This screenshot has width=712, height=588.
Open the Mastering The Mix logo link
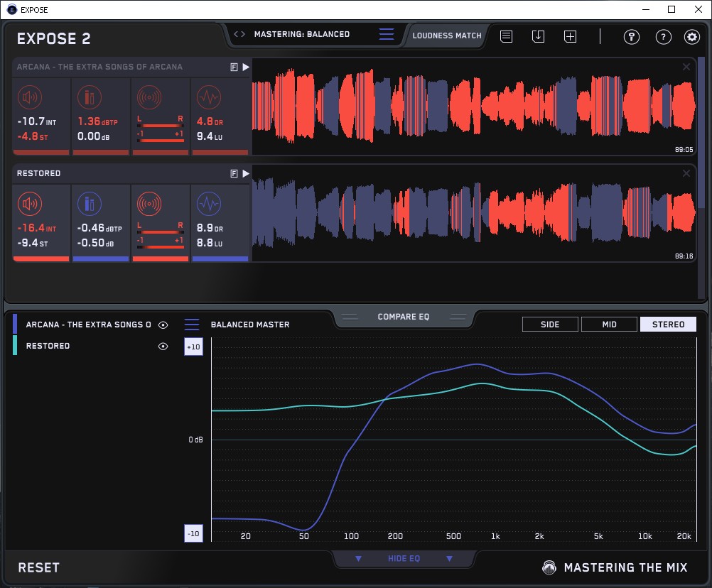coord(615,567)
